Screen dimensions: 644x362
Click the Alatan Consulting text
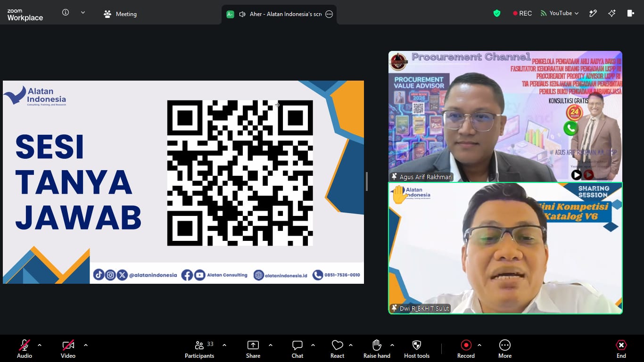click(x=227, y=275)
